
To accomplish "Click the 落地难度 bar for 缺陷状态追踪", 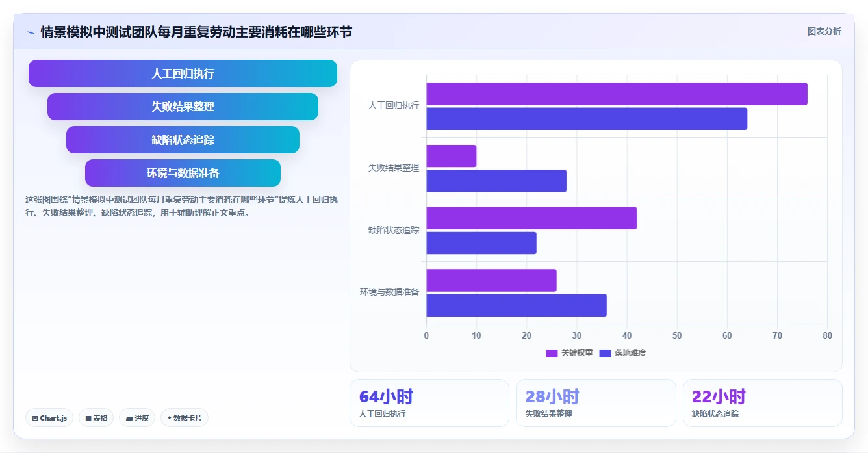I will pyautogui.click(x=481, y=243).
